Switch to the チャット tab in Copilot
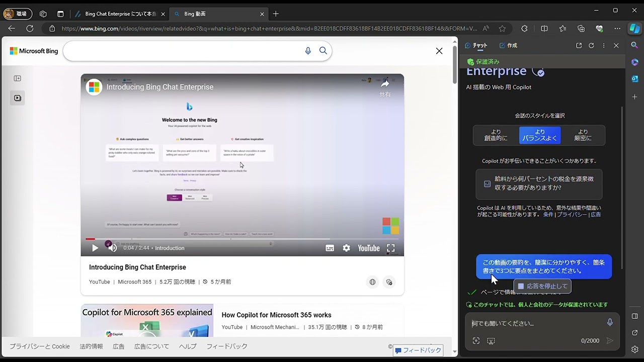The image size is (644, 362). pos(476,45)
